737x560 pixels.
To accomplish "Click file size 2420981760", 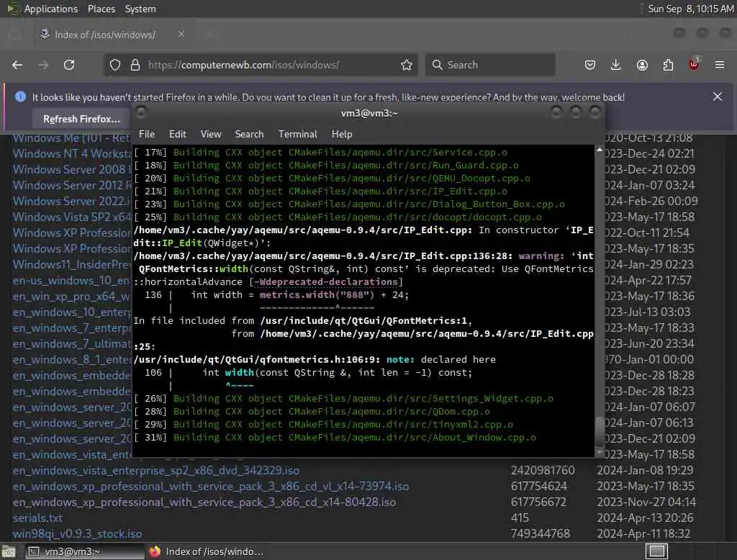I will coord(543,470).
